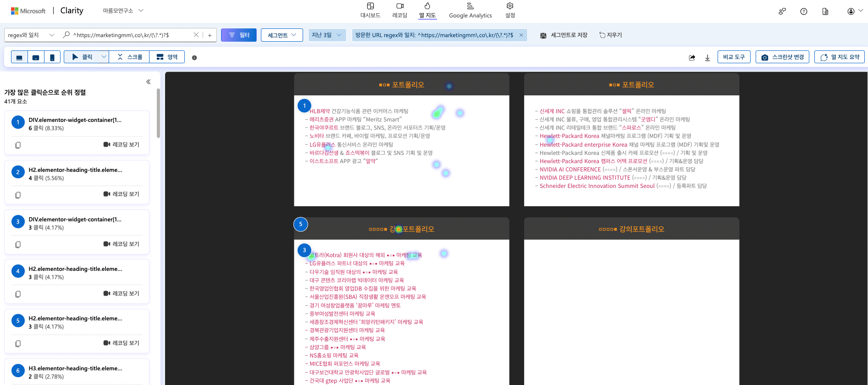868x385 pixels.
Task: Copy selector icon for element rank 5
Action: [18, 343]
